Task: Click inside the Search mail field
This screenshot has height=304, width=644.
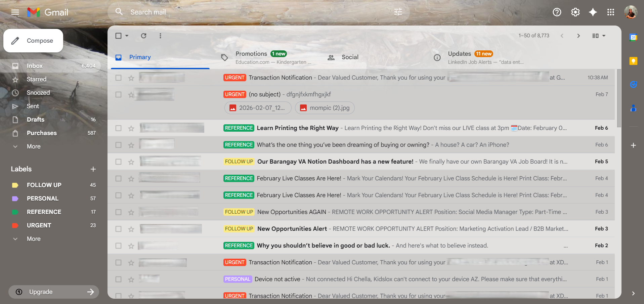Action: click(259, 12)
